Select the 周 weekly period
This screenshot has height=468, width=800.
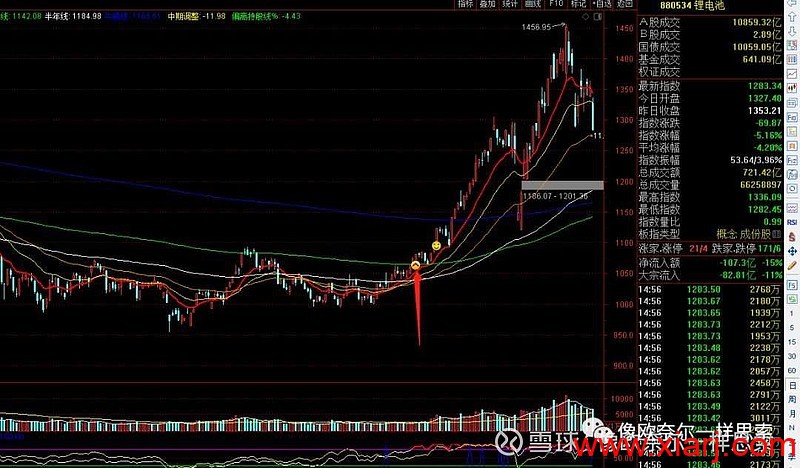click(x=792, y=399)
